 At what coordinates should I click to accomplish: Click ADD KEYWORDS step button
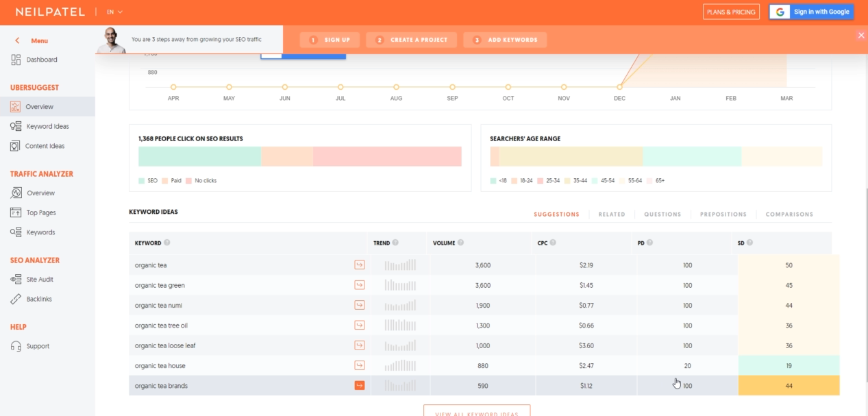(505, 40)
